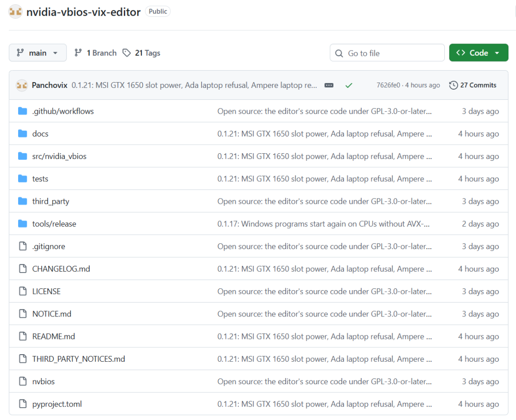Open the nvbios file

pyautogui.click(x=43, y=381)
